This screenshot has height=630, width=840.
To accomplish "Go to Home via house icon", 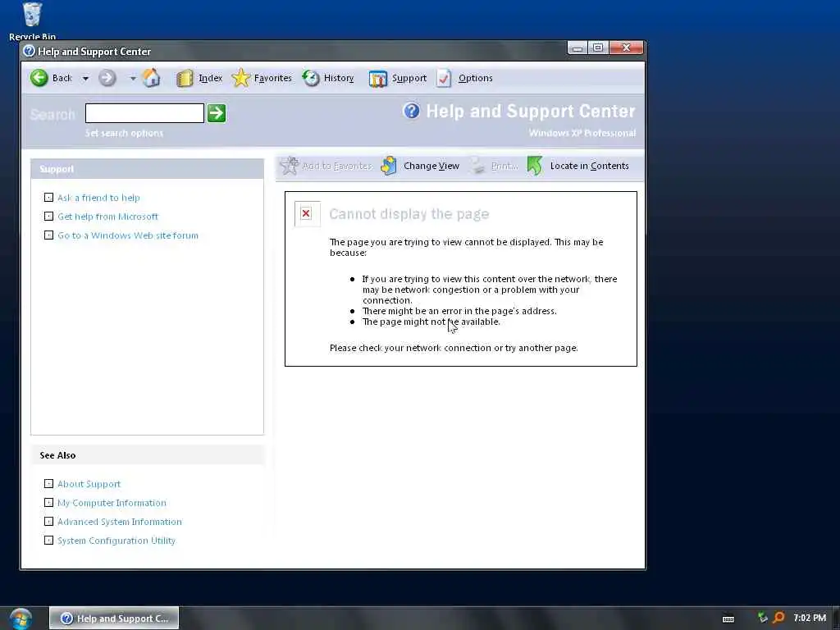I will tap(152, 78).
